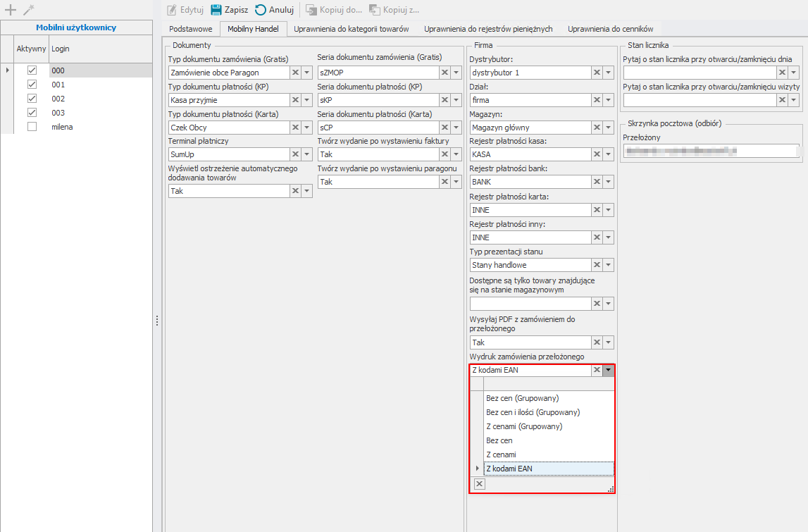
Task: Click the Zapisz save icon
Action: (216, 10)
